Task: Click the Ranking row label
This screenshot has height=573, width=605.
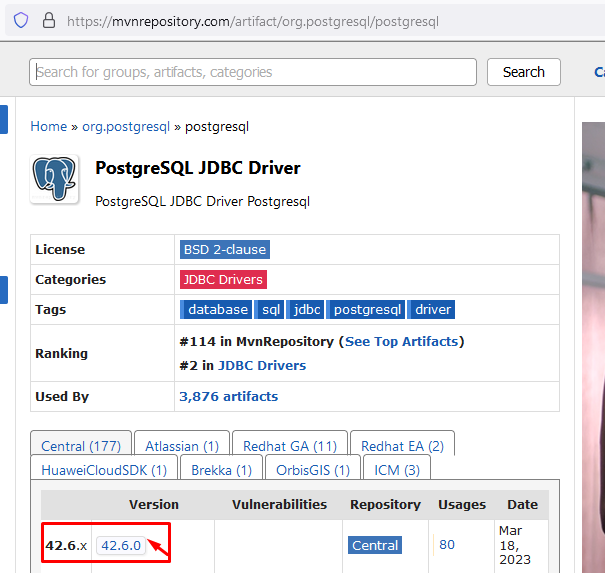Action: coord(61,353)
